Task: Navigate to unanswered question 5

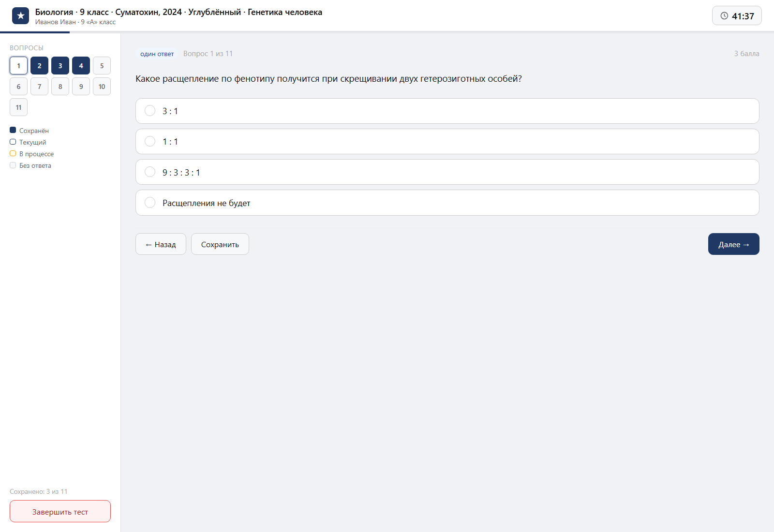Action: [x=102, y=66]
